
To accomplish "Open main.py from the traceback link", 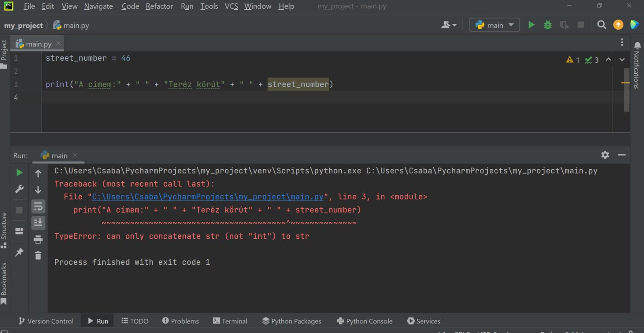I will point(209,196).
